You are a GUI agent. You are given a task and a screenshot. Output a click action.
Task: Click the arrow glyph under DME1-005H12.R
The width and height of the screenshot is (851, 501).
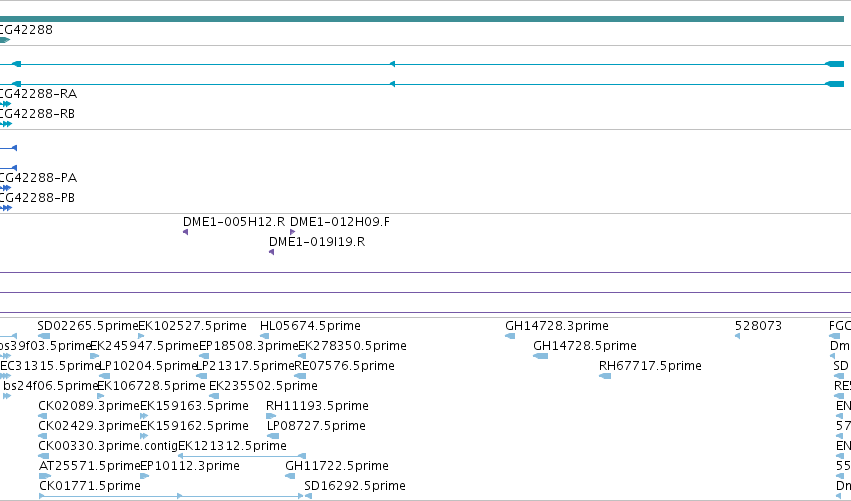click(x=186, y=232)
